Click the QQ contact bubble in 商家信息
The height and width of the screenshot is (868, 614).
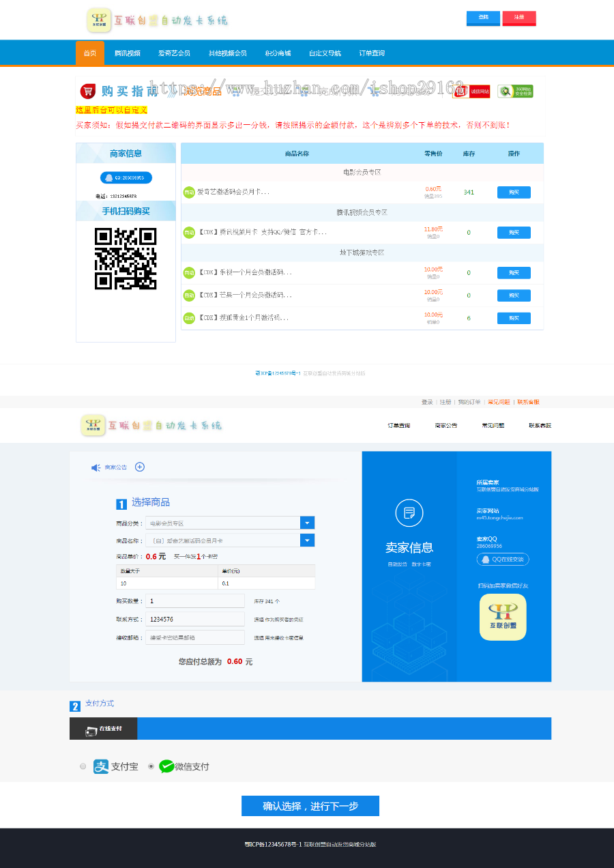pos(126,177)
